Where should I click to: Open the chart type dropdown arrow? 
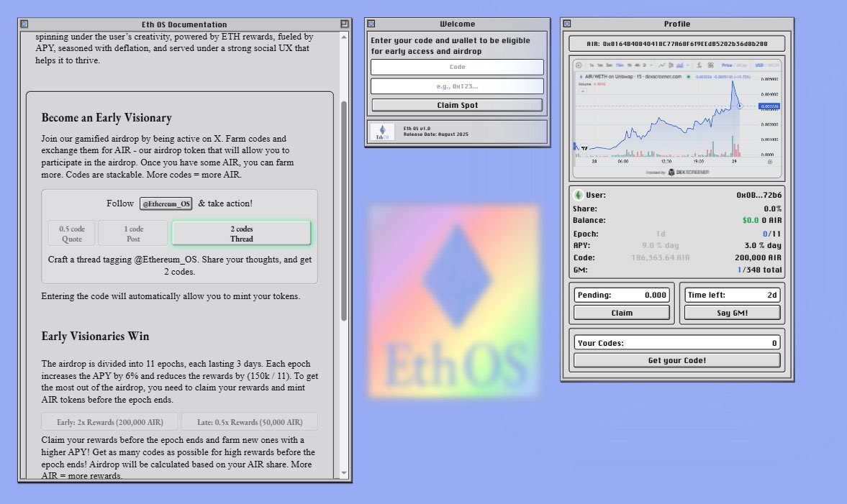coord(688,65)
